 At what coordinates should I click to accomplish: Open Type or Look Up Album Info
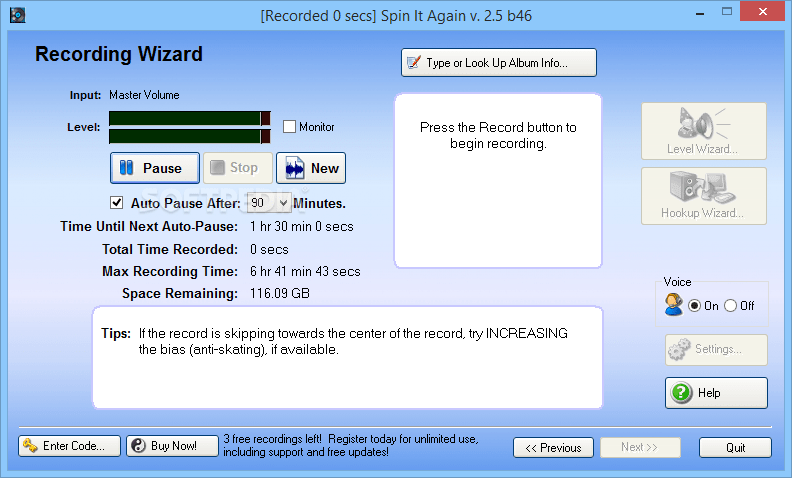click(x=499, y=63)
